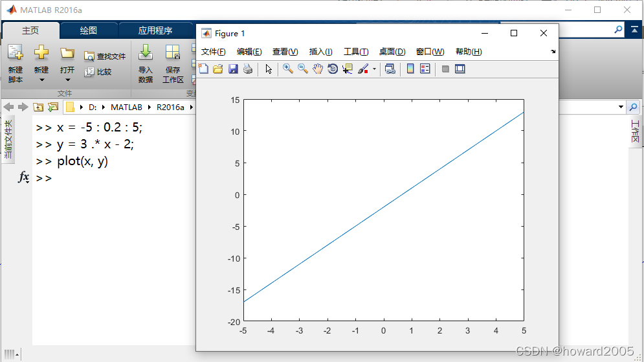Click 'plot(x, y)' command text

click(x=83, y=161)
